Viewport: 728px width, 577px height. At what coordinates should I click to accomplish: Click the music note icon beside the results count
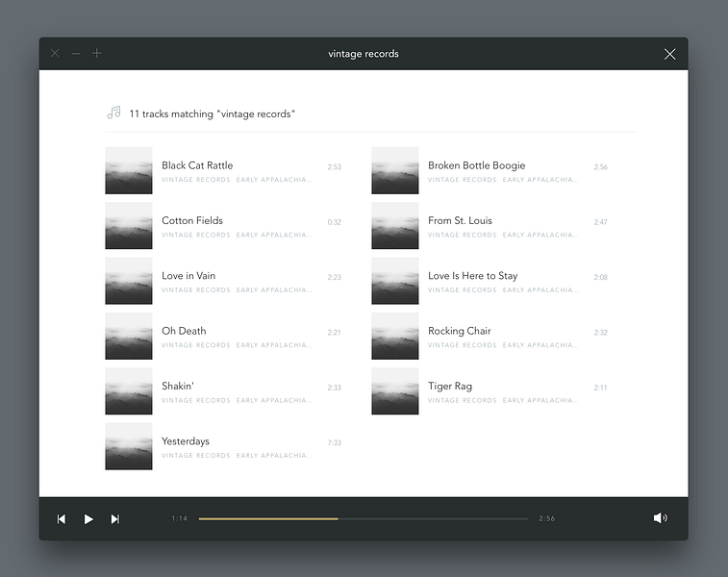[x=113, y=113]
